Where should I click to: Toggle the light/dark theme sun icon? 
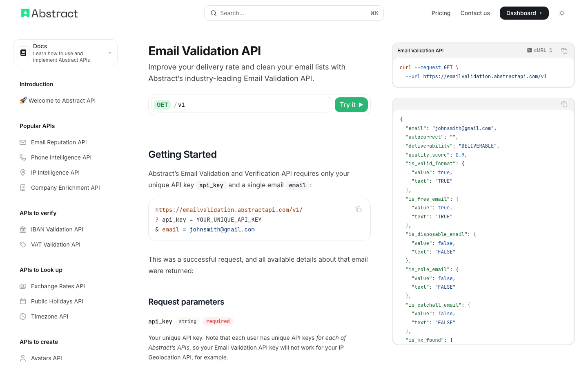(562, 13)
